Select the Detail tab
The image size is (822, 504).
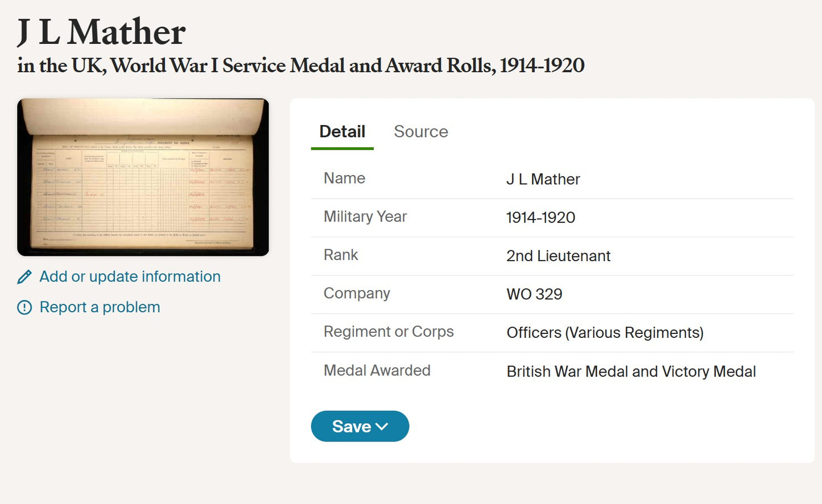(x=342, y=131)
